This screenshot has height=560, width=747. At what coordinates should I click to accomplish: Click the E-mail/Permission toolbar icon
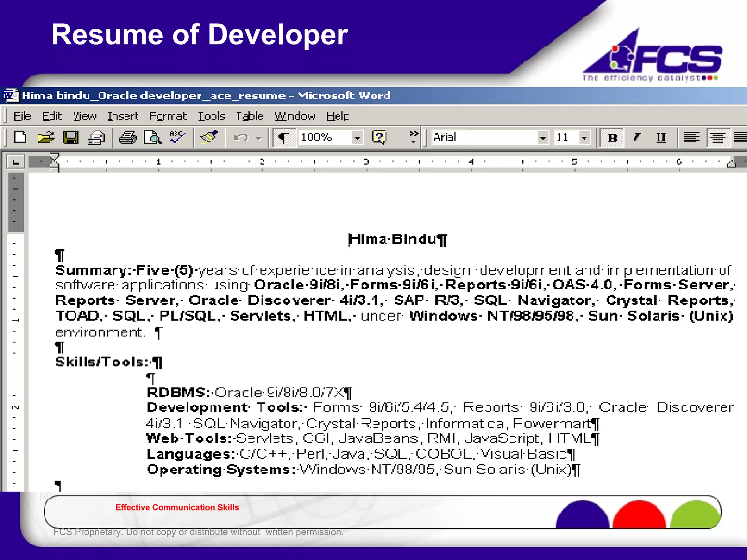click(x=96, y=137)
